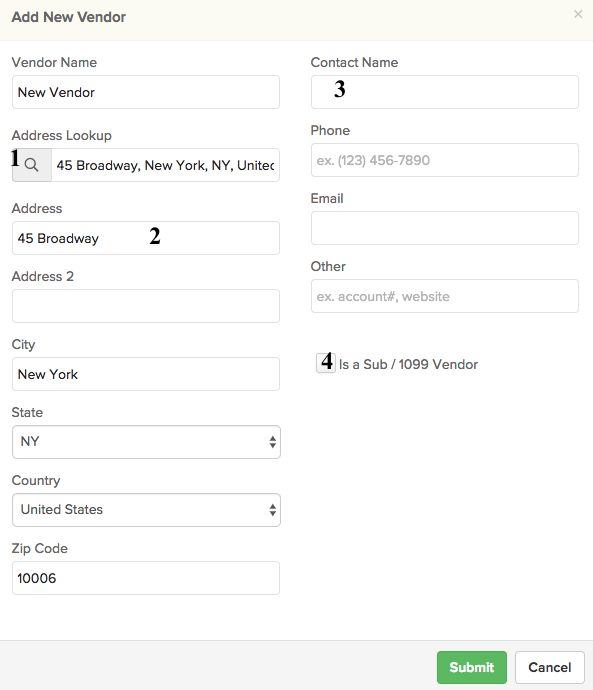
Task: Click the Vendor Name input field
Action: pos(146,92)
